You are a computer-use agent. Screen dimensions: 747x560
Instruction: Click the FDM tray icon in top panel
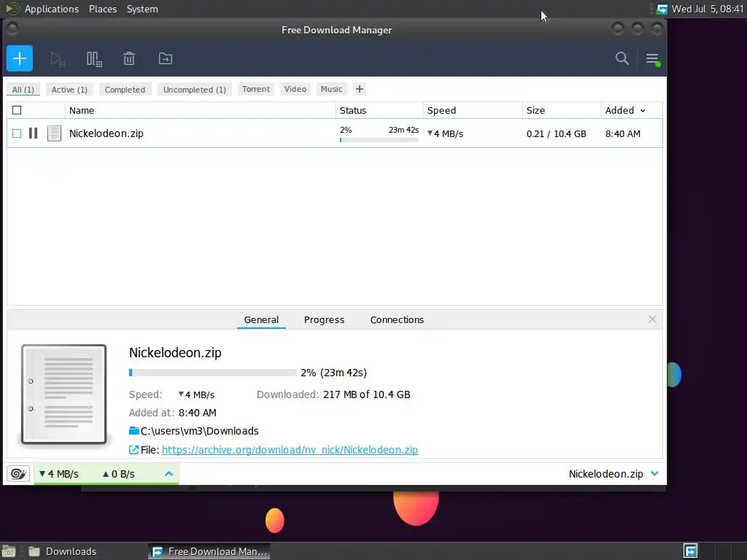tap(662, 9)
